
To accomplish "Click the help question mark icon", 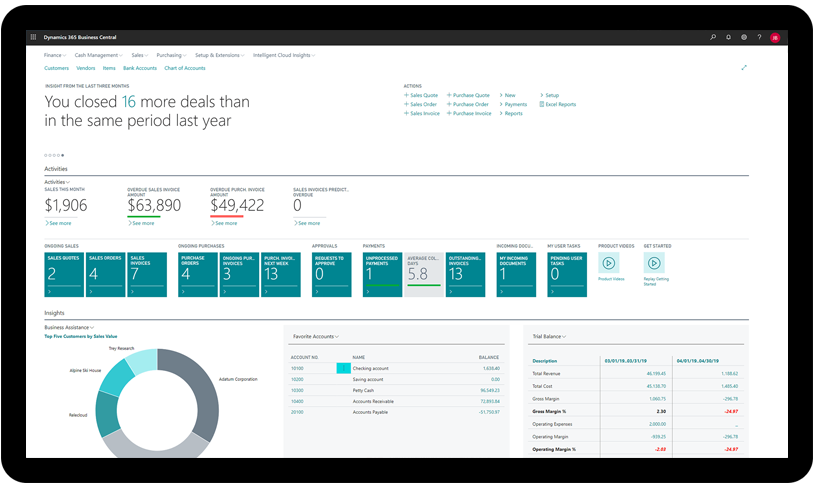I will click(759, 37).
